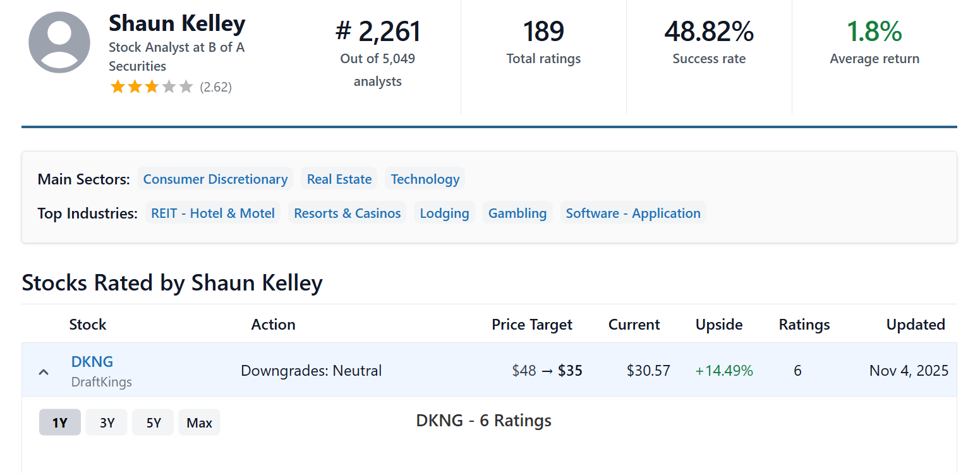Screen dimensions: 980x473
Task: Sort stocks by the Updated column
Action: coord(916,324)
